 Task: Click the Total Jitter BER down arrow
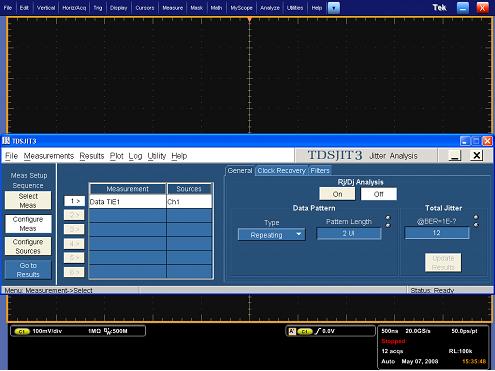coord(476,225)
